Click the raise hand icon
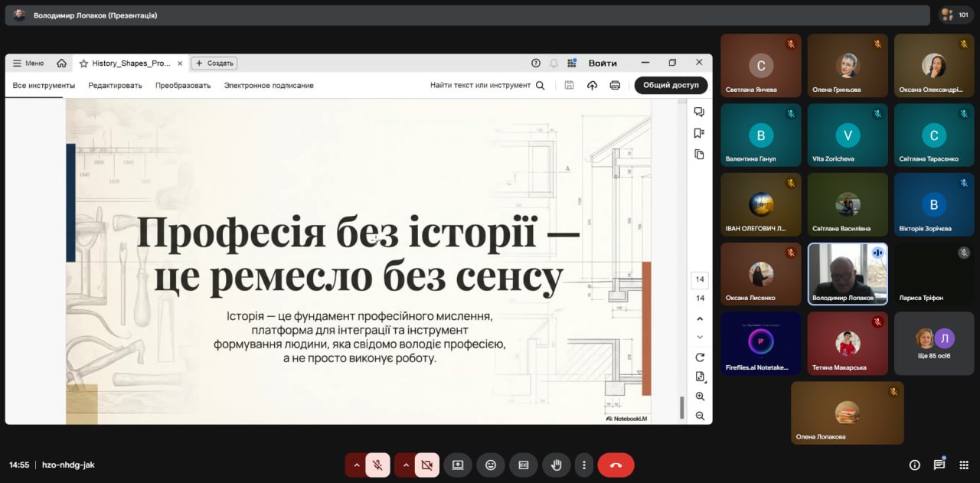980x483 pixels. (x=557, y=465)
